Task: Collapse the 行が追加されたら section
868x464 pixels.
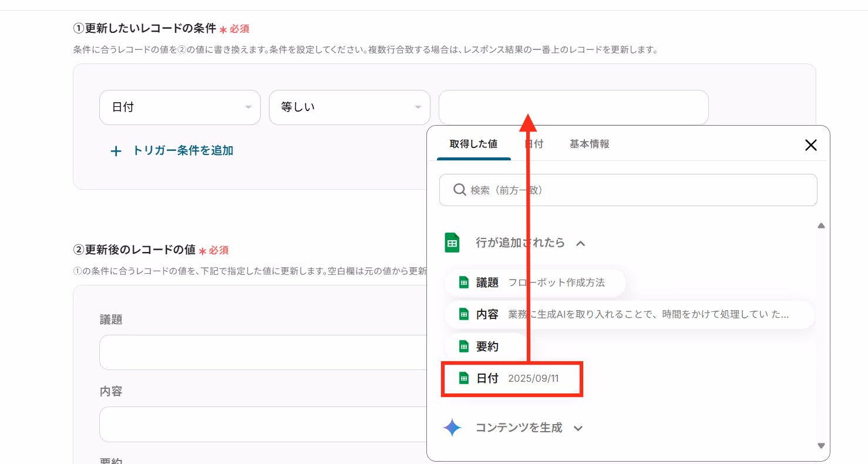Action: pos(581,243)
